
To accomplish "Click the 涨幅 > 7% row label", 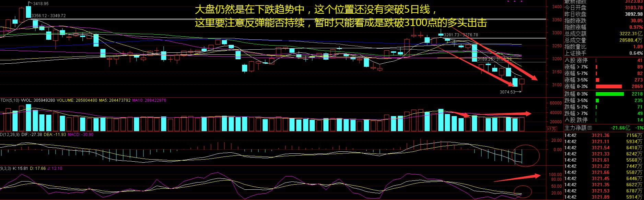I will [x=576, y=67].
